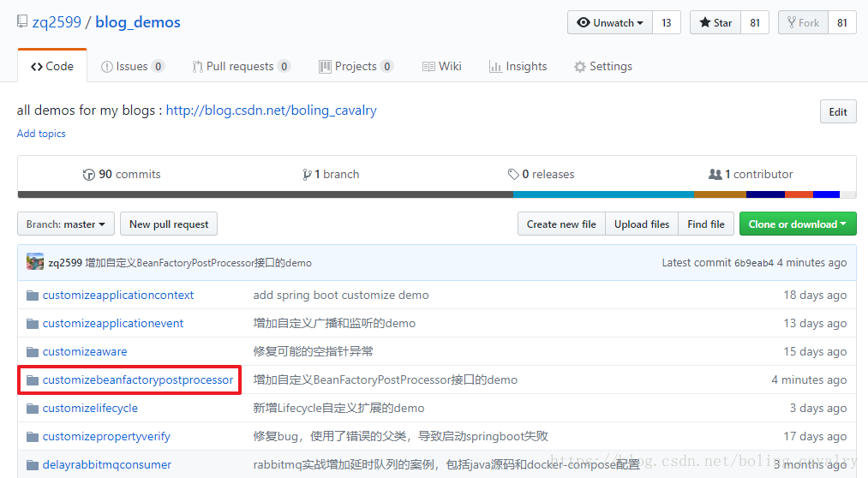This screenshot has width=868, height=478.
Task: Click the folder icon for delayrabbitmqconsumer
Action: [33, 464]
